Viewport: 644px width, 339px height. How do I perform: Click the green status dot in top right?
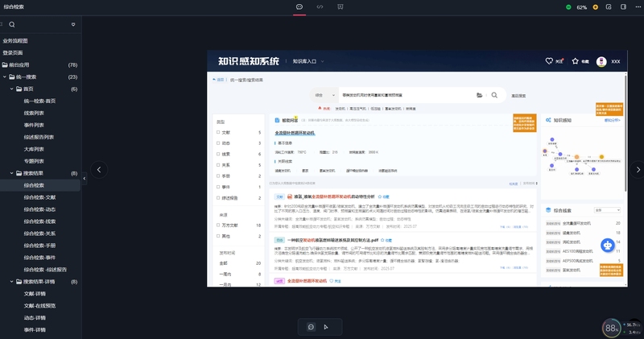pyautogui.click(x=568, y=7)
